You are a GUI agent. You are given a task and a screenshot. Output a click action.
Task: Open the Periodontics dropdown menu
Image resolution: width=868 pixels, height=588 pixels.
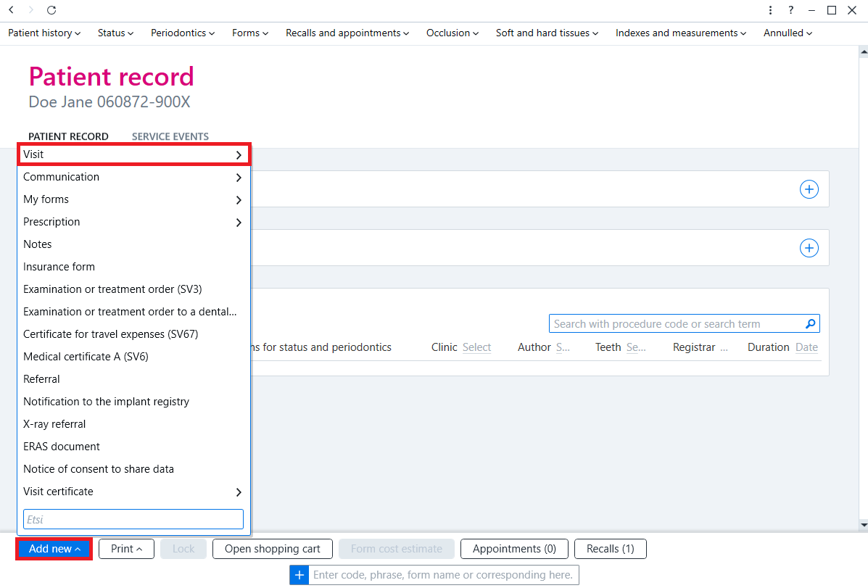point(182,33)
